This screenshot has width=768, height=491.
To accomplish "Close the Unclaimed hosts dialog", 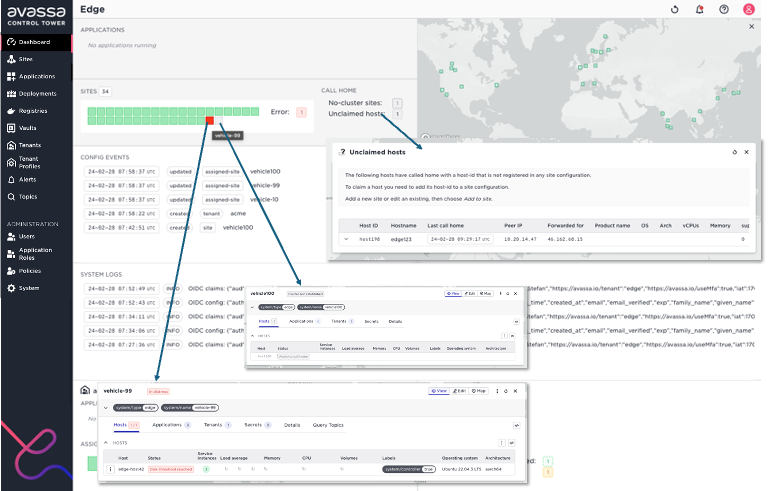I will click(746, 152).
